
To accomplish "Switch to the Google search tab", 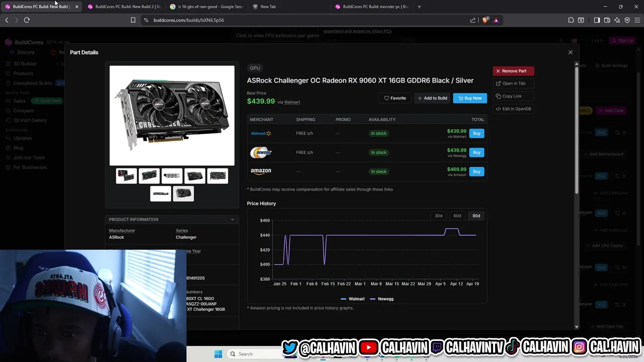I will 206,7.
